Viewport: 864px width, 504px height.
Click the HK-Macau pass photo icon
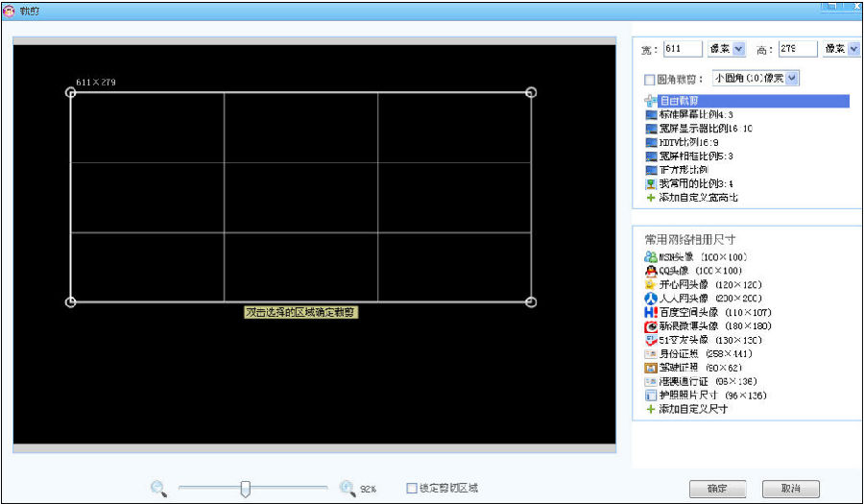(x=651, y=381)
